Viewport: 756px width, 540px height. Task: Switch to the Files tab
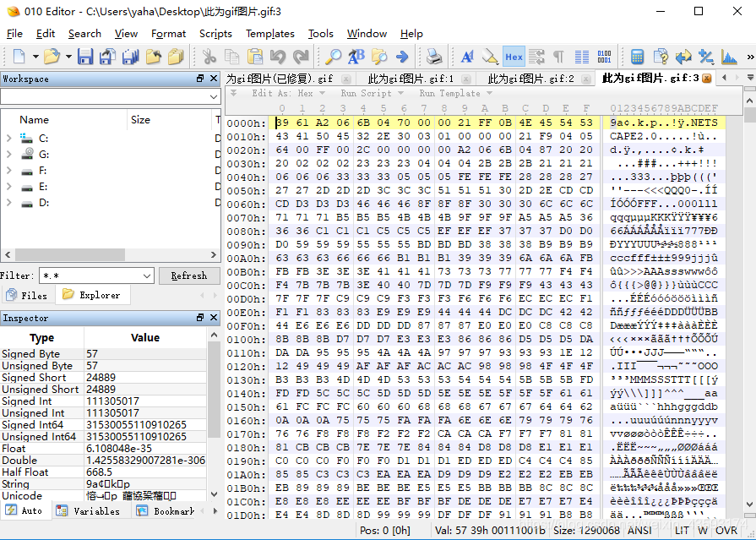tap(27, 295)
